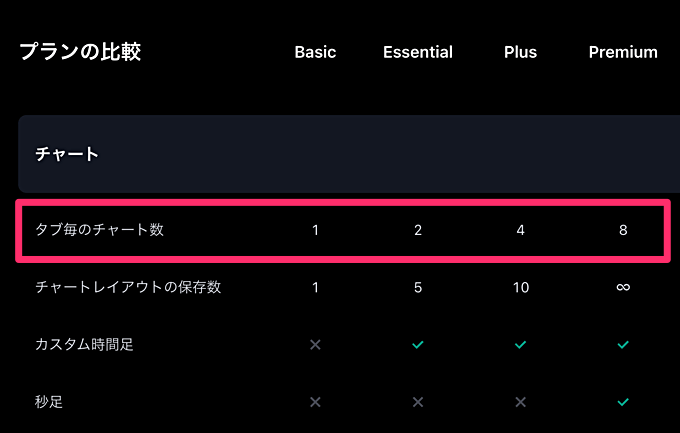The width and height of the screenshot is (680, 433).
Task: Click the カスタム時間足 row label
Action: [84, 345]
